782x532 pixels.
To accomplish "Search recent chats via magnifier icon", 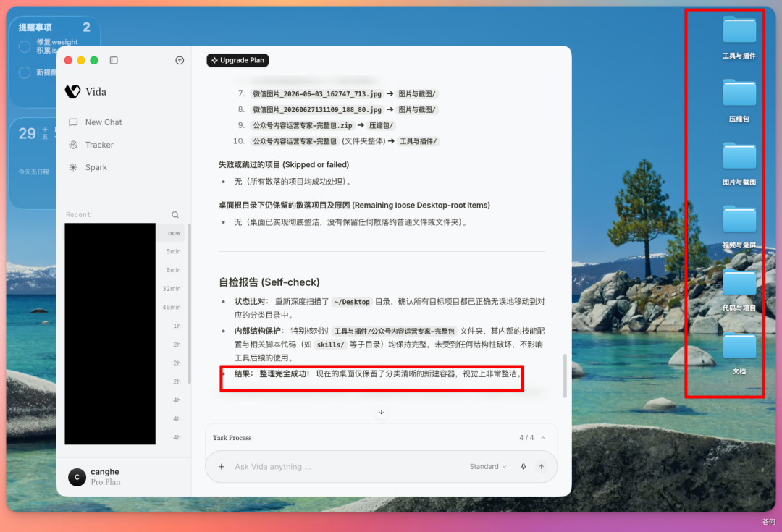I will coord(175,214).
